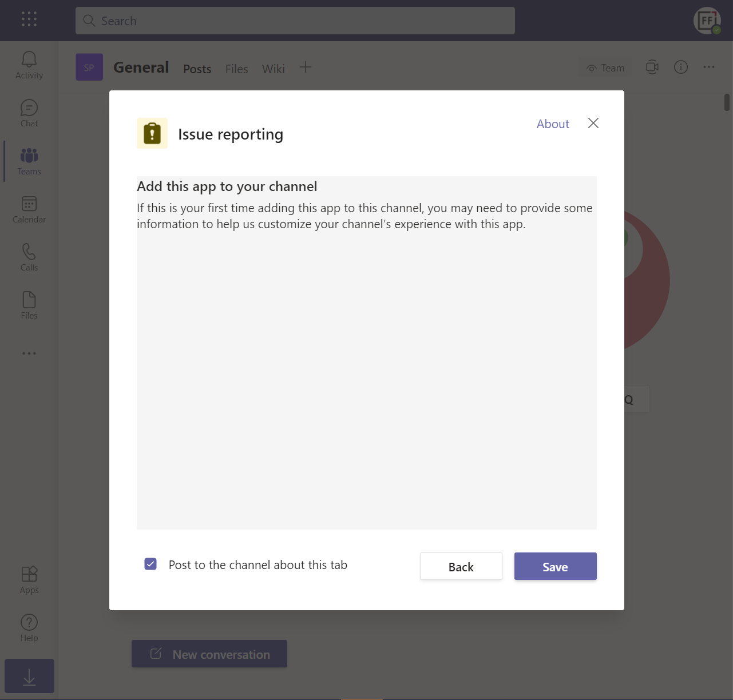Switch to the Files tab
Viewport: 733px width, 700px height.
click(x=237, y=69)
